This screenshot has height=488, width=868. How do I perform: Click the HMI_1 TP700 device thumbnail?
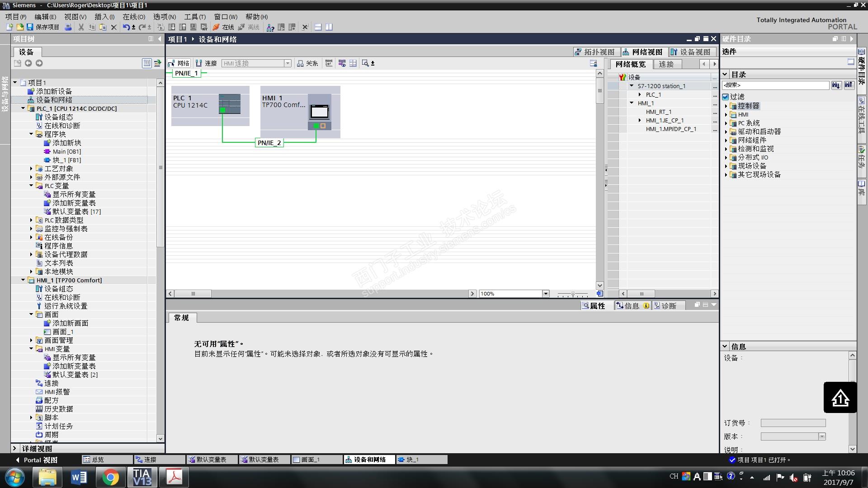pos(319,111)
